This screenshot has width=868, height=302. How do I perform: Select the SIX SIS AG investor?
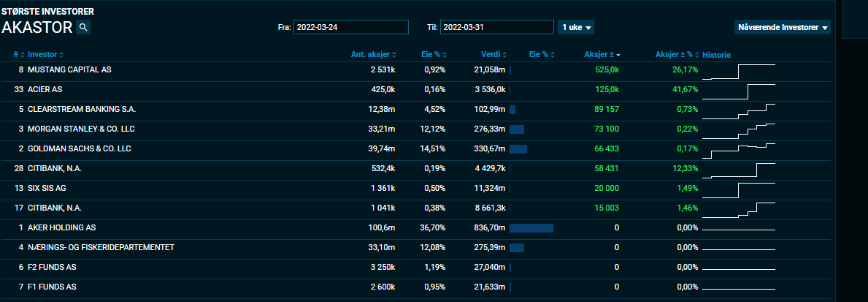pos(47,189)
